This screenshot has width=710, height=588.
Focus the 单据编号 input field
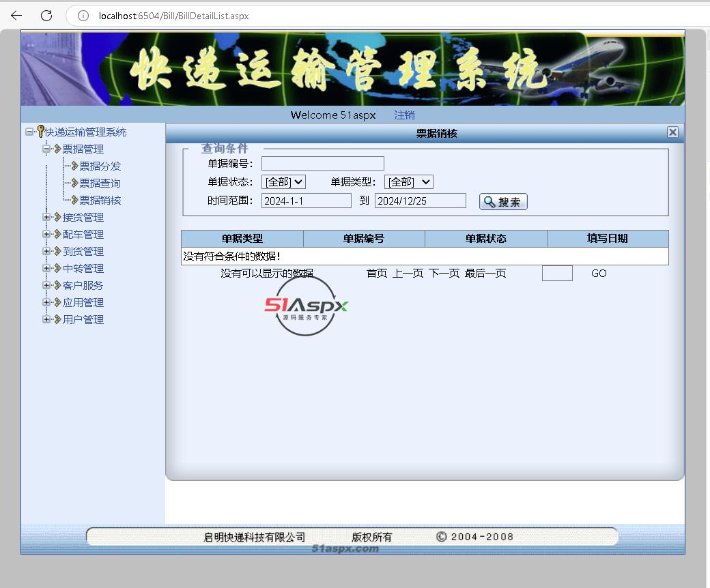tap(323, 163)
